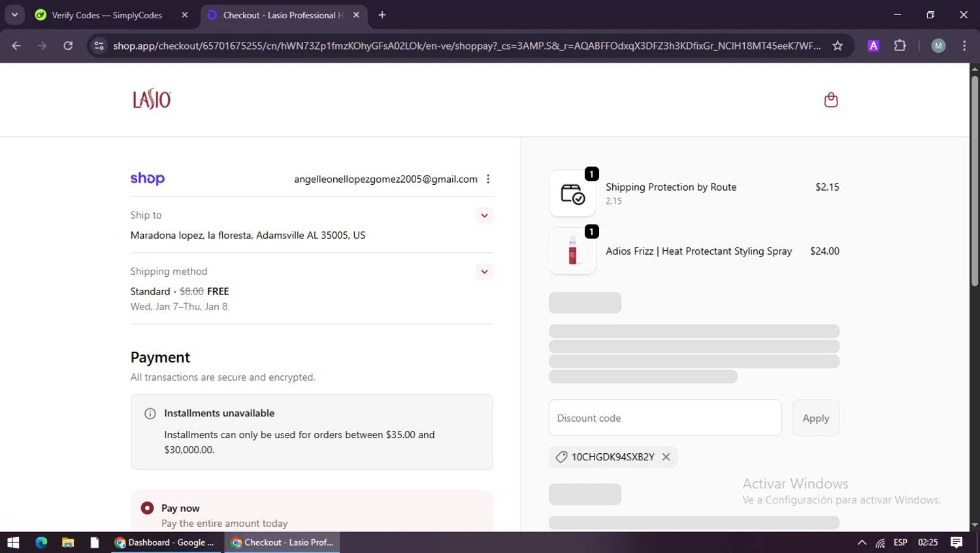This screenshot has height=553, width=980.
Task: Expand the Ship to section
Action: (x=484, y=215)
